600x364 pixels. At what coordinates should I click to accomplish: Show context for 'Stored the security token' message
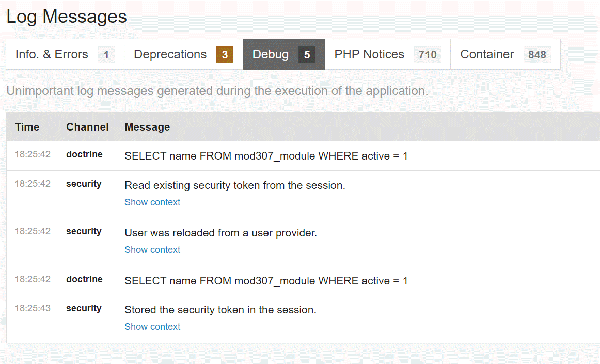point(152,327)
